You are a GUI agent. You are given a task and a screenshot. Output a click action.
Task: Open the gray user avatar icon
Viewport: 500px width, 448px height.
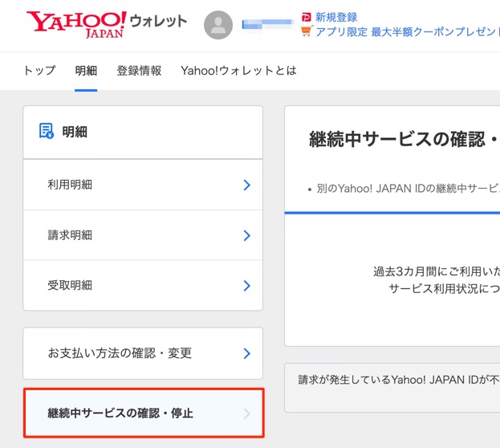point(218,25)
